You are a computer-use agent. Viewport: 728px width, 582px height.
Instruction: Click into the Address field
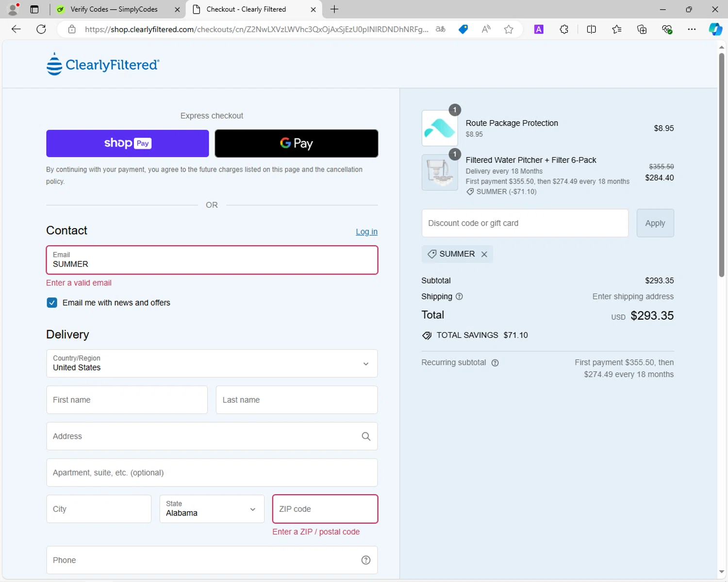[x=212, y=436]
